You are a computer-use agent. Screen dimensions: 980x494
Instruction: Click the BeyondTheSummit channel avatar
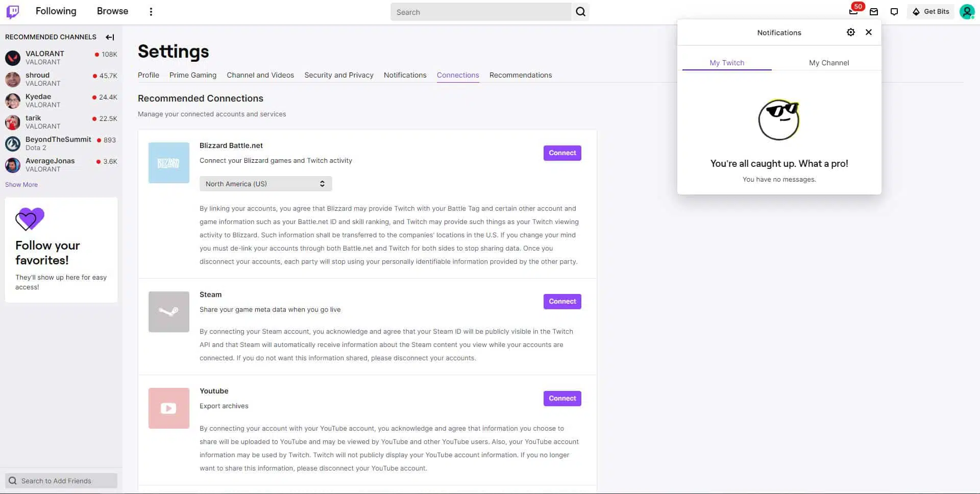(x=13, y=143)
